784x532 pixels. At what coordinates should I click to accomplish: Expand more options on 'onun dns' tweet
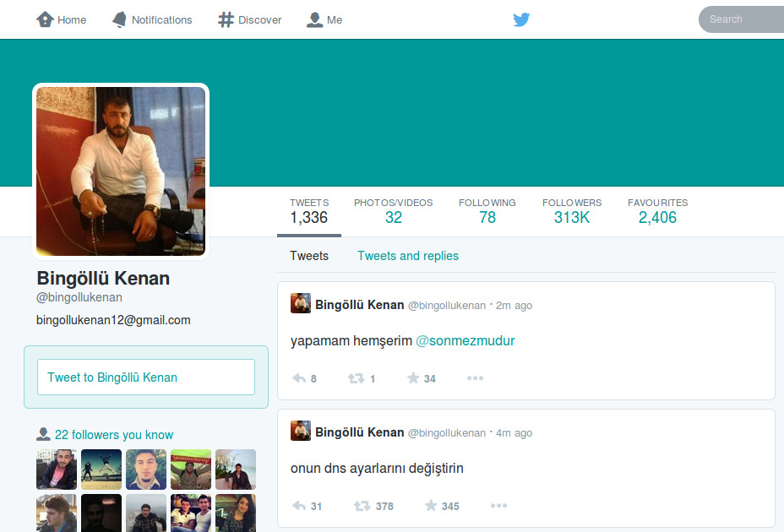498,506
